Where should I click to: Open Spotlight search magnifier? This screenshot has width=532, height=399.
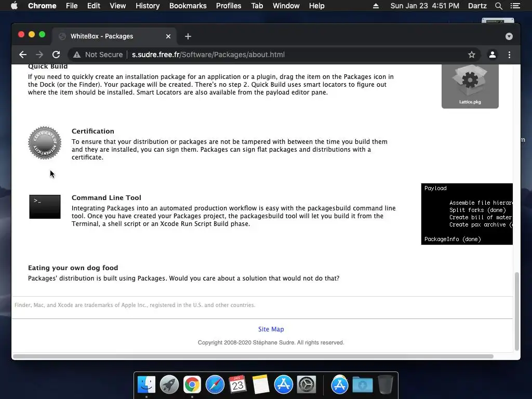click(499, 6)
